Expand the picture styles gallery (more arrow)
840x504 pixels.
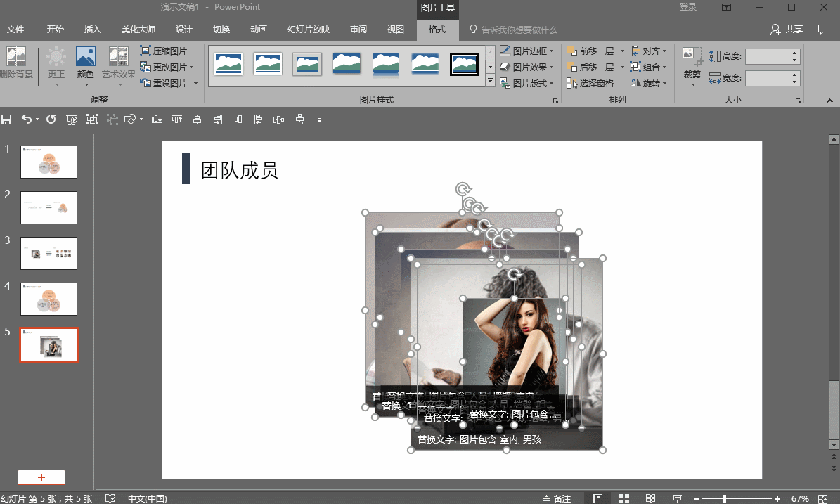coord(490,81)
